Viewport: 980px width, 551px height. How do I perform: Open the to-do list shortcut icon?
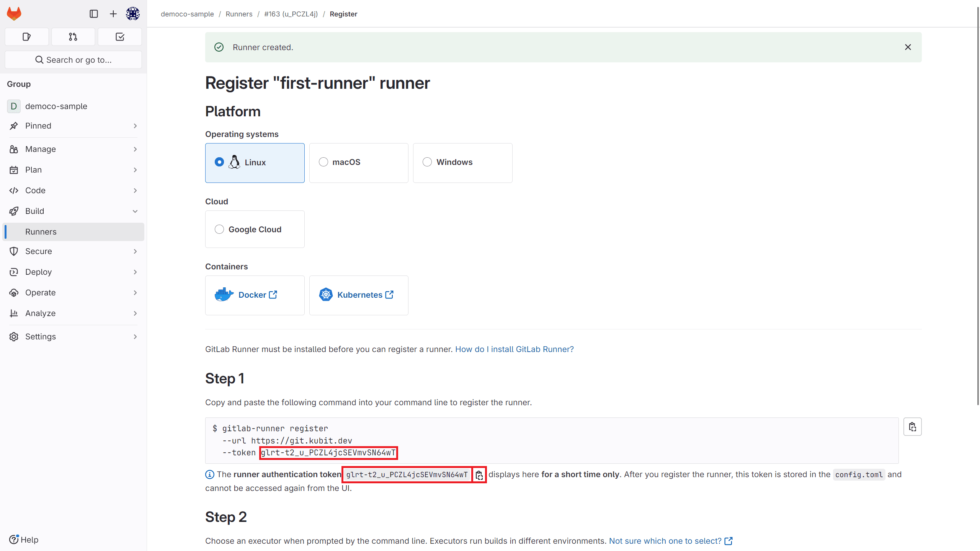click(120, 37)
